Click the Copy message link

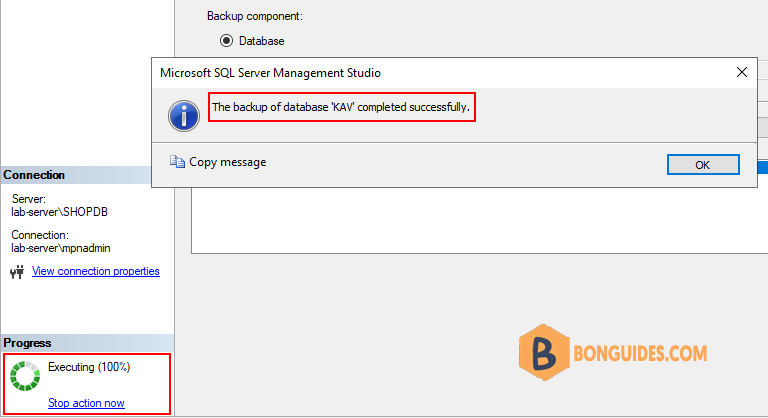pos(227,162)
